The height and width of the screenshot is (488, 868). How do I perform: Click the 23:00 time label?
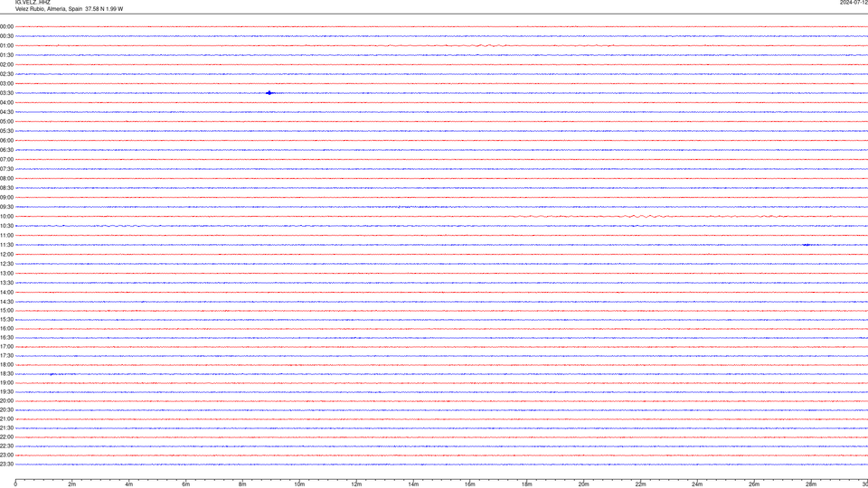6,455
